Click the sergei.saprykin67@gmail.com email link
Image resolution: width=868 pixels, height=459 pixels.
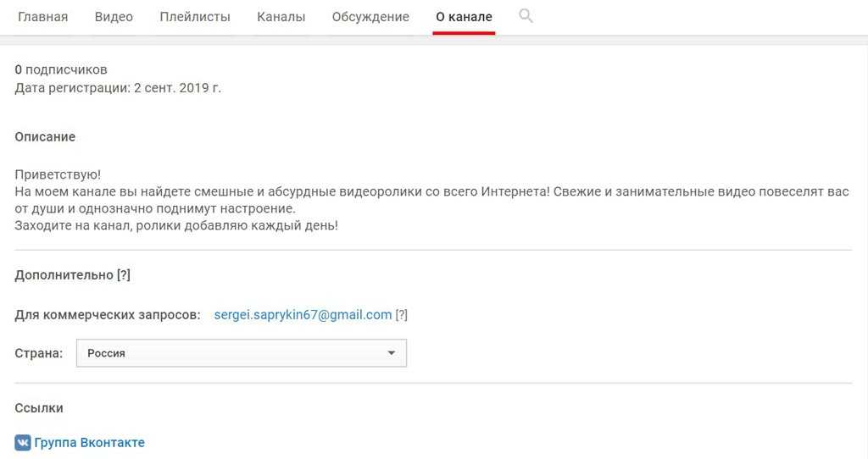pos(303,315)
